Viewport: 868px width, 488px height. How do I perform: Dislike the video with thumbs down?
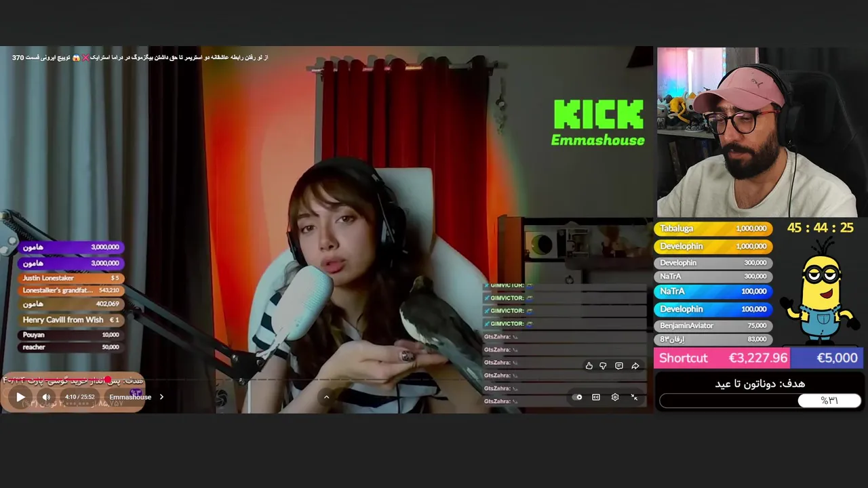tap(603, 366)
